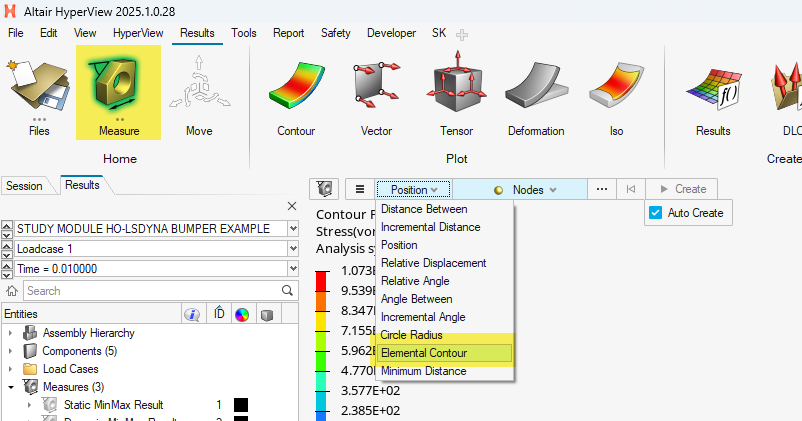Open the Tools ribbon tab
The image size is (802, 421).
click(x=243, y=33)
